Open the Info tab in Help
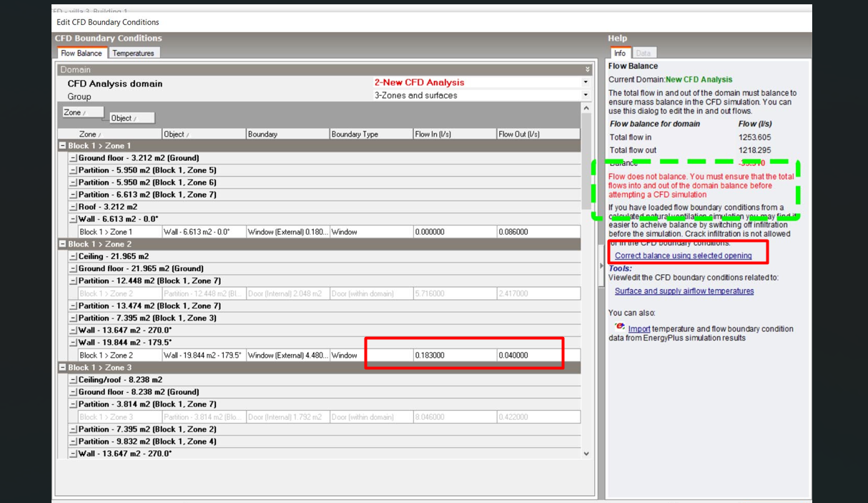 tap(620, 53)
